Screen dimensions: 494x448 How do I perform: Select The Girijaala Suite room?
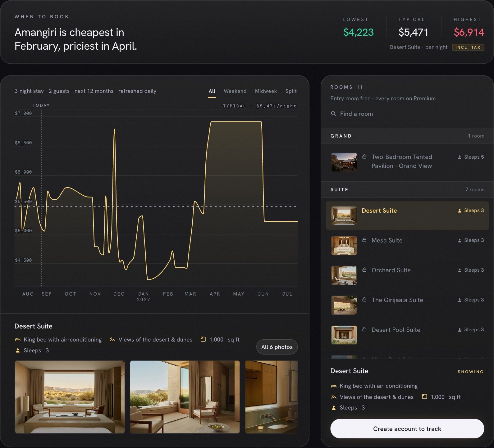pyautogui.click(x=407, y=305)
